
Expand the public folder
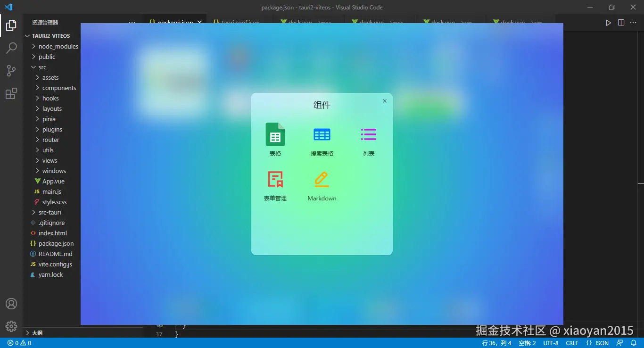47,57
